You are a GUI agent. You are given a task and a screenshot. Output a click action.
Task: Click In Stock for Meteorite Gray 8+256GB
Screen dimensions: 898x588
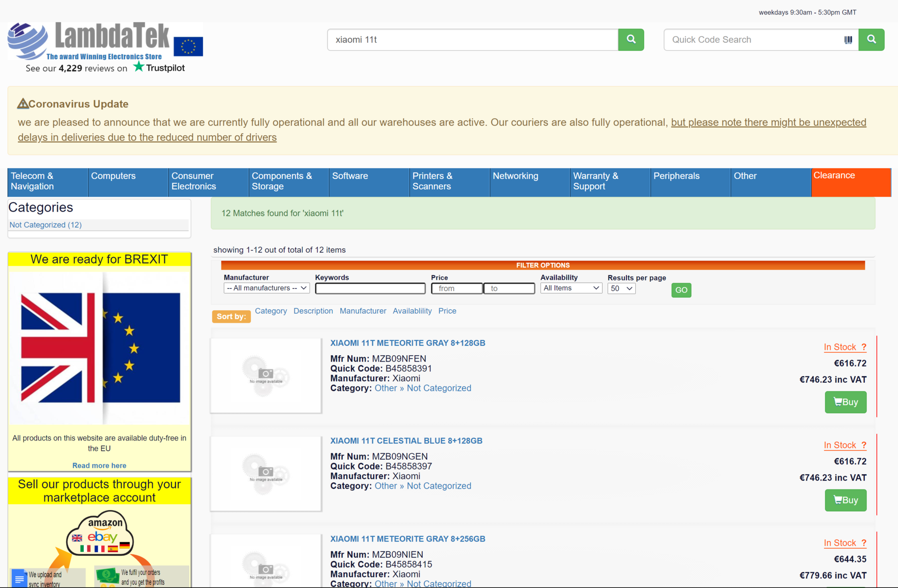[840, 543]
